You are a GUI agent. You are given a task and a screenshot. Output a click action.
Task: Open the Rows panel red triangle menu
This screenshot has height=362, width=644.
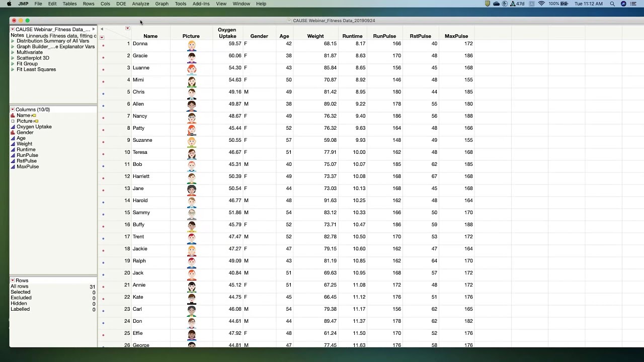13,281
